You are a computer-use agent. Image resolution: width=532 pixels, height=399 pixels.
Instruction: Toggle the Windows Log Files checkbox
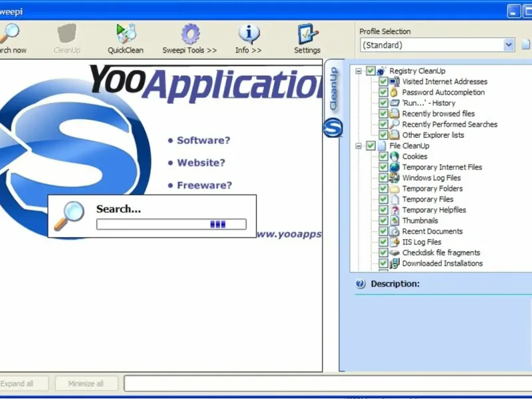pyautogui.click(x=384, y=178)
